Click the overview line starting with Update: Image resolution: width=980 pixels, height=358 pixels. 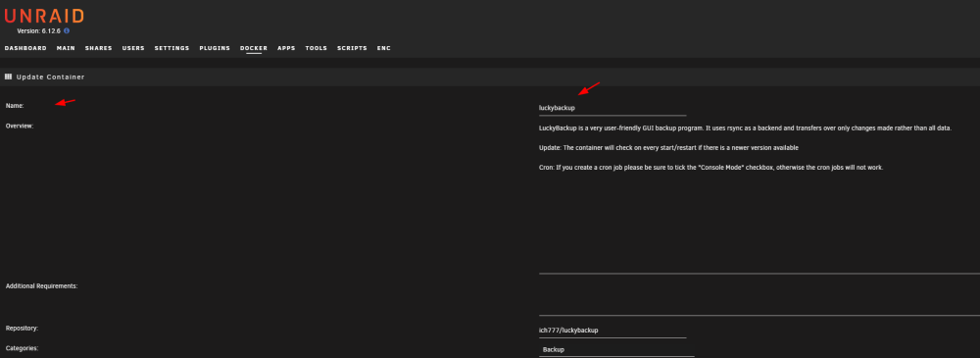click(668, 148)
